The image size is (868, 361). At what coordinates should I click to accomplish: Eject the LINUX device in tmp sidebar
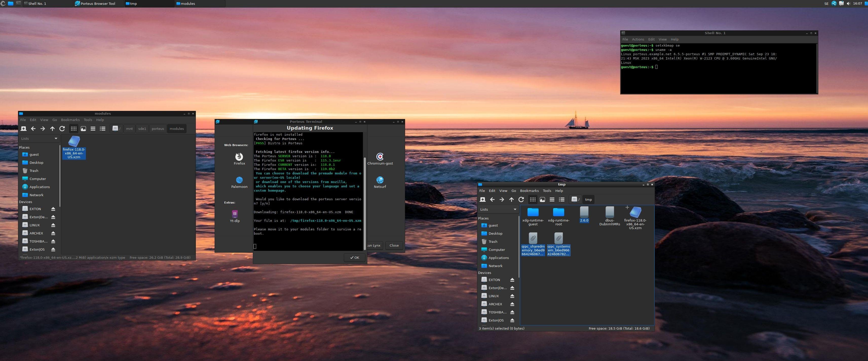(512, 296)
